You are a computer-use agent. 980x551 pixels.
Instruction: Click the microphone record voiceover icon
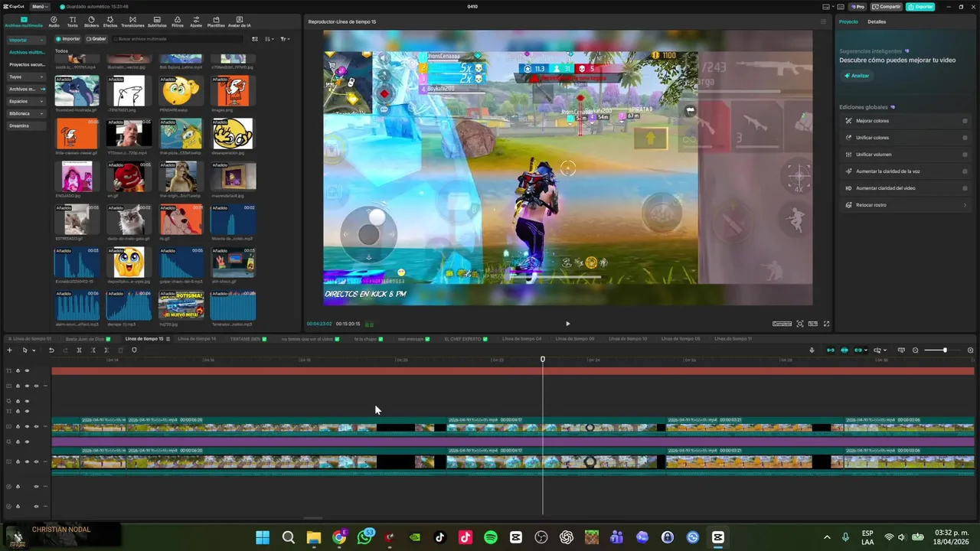812,350
